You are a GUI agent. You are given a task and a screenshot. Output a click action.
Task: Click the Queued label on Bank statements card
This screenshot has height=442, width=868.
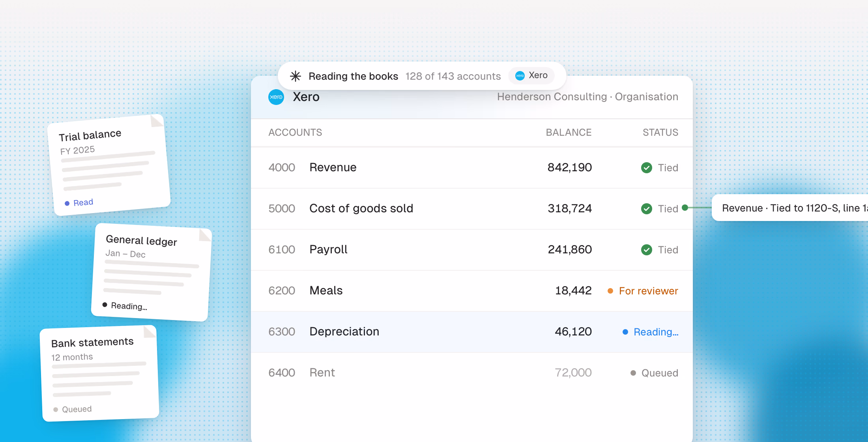pyautogui.click(x=77, y=409)
